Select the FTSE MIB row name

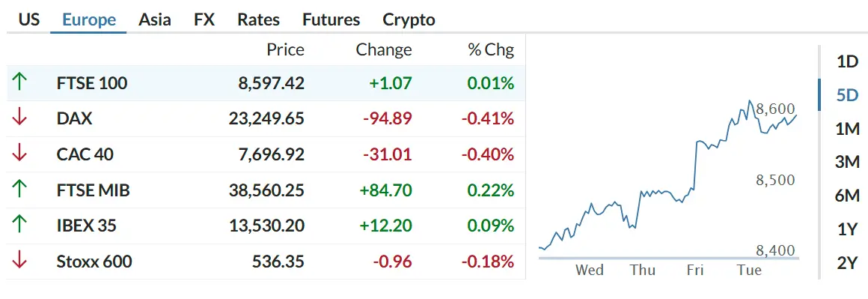pyautogui.click(x=93, y=190)
